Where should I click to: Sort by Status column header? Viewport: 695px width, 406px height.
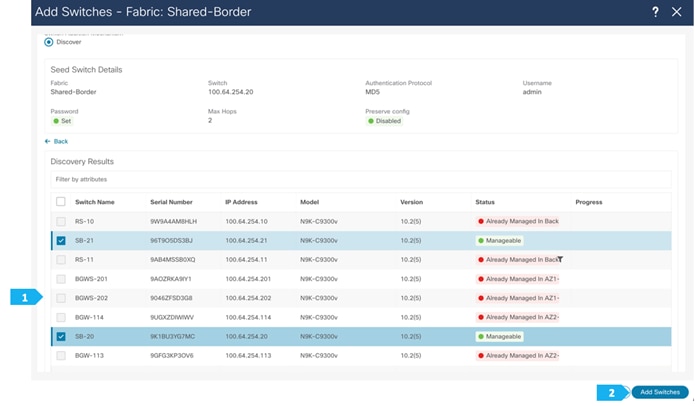(x=485, y=202)
